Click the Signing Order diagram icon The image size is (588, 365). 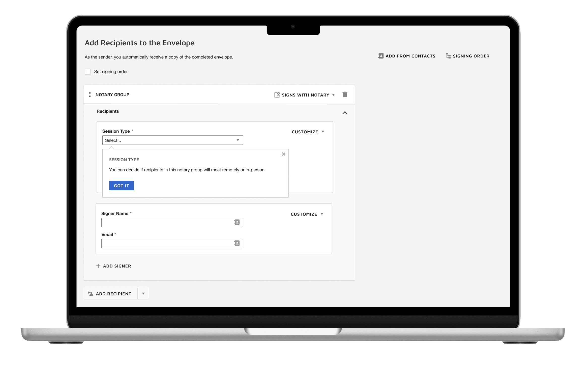click(x=448, y=56)
